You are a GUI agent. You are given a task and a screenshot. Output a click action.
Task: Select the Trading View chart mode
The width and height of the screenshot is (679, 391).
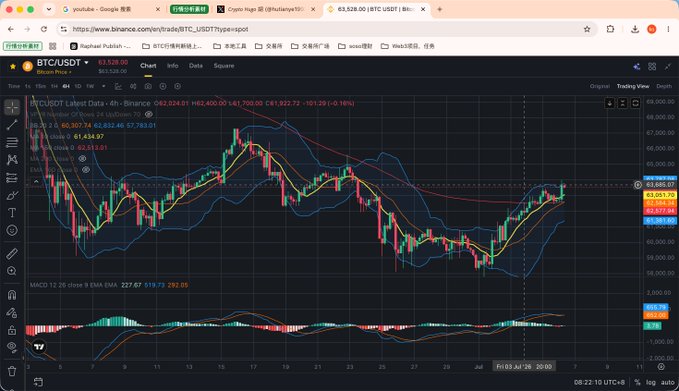coord(633,86)
